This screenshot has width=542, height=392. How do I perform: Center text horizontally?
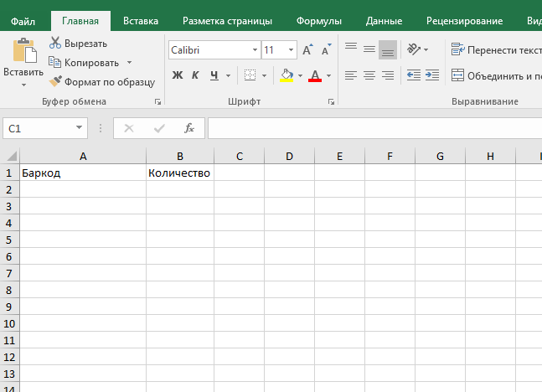coord(369,75)
